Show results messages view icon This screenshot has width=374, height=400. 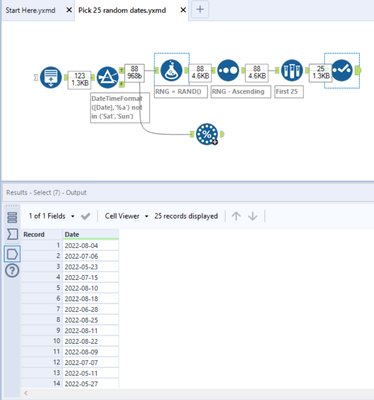point(12,217)
